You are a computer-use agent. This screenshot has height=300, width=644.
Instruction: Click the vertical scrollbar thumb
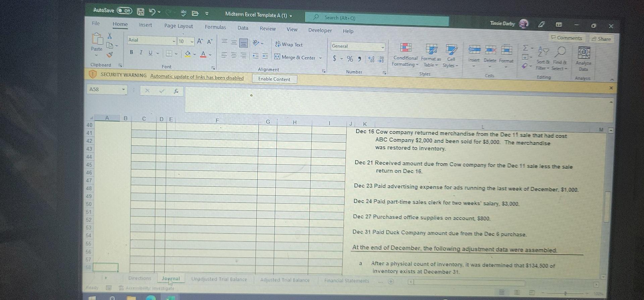(606, 207)
